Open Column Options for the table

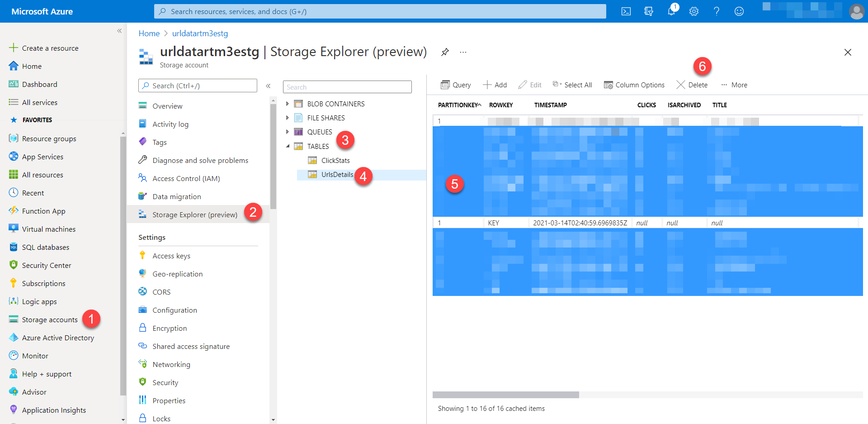point(634,85)
